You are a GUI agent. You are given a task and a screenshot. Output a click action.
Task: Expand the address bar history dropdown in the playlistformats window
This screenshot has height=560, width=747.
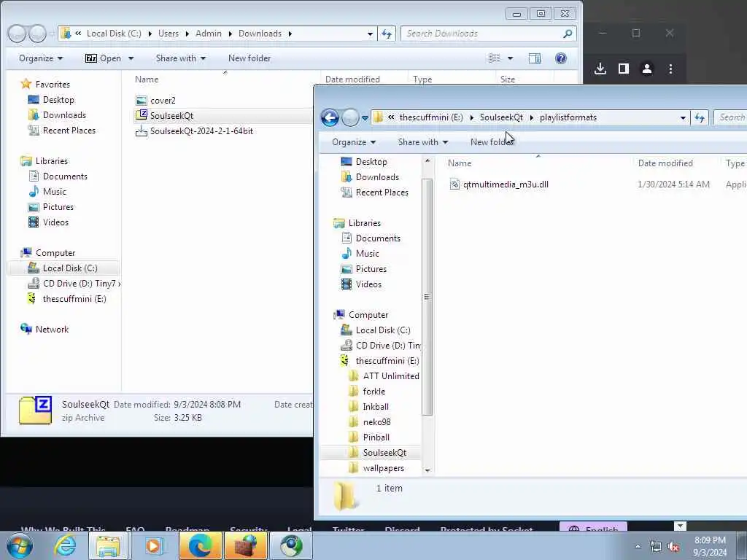(x=683, y=117)
